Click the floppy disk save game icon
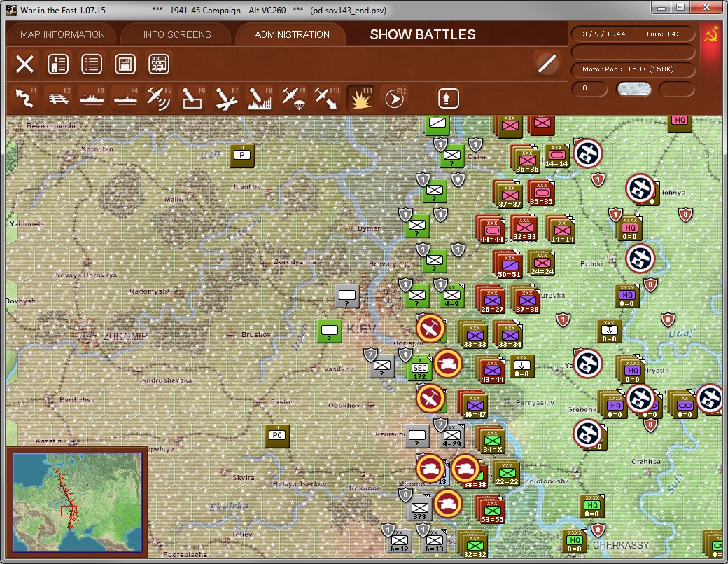The height and width of the screenshot is (564, 728). tap(125, 64)
